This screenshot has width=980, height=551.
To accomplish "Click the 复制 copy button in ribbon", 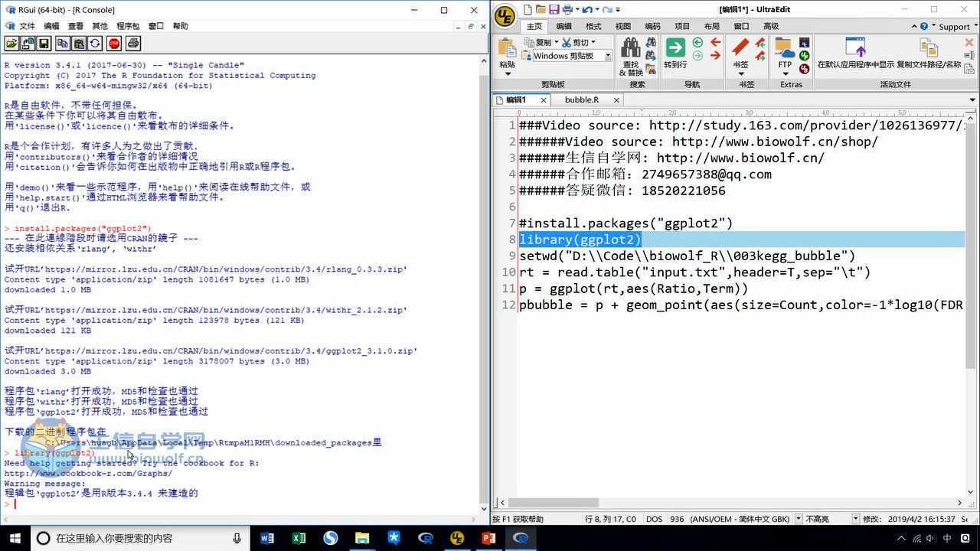I will [x=537, y=43].
